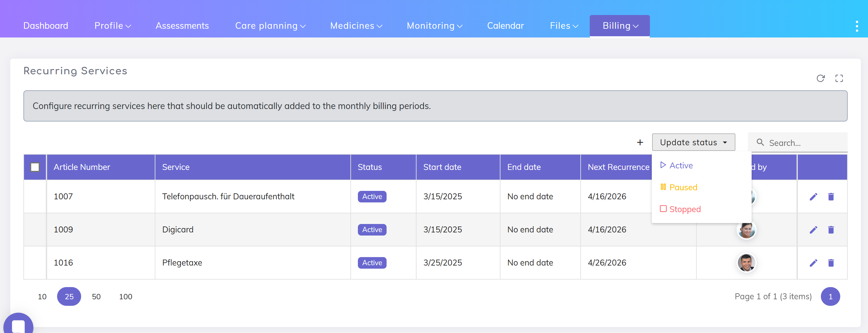Delete the Pflegetaxe row with trash icon
This screenshot has height=333, width=868.
(x=831, y=263)
